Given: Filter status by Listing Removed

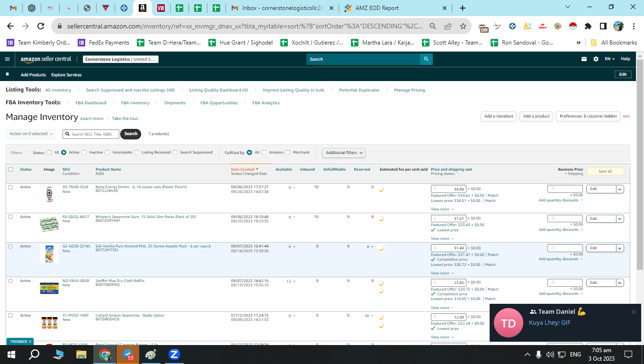Looking at the screenshot, I should [137, 153].
